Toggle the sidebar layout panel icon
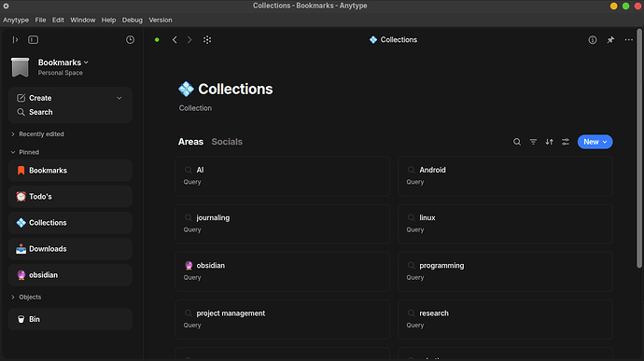Image resolution: width=644 pixels, height=361 pixels. pyautogui.click(x=34, y=40)
